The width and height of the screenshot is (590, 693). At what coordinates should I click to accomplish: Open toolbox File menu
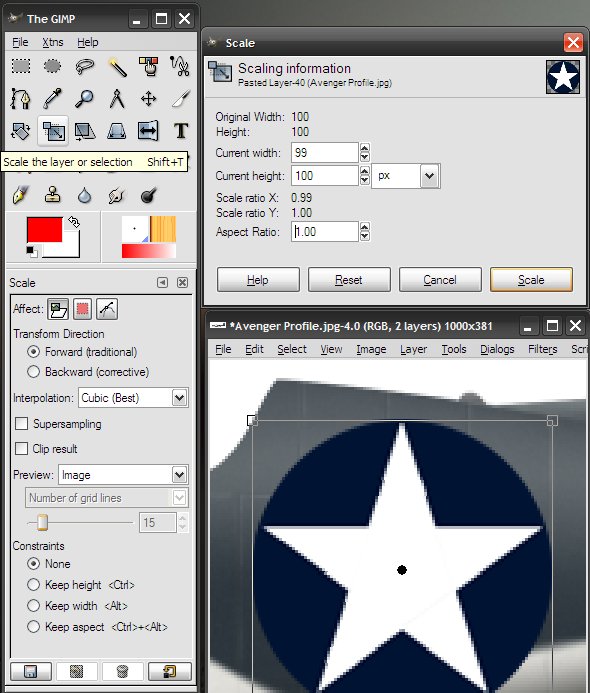20,42
